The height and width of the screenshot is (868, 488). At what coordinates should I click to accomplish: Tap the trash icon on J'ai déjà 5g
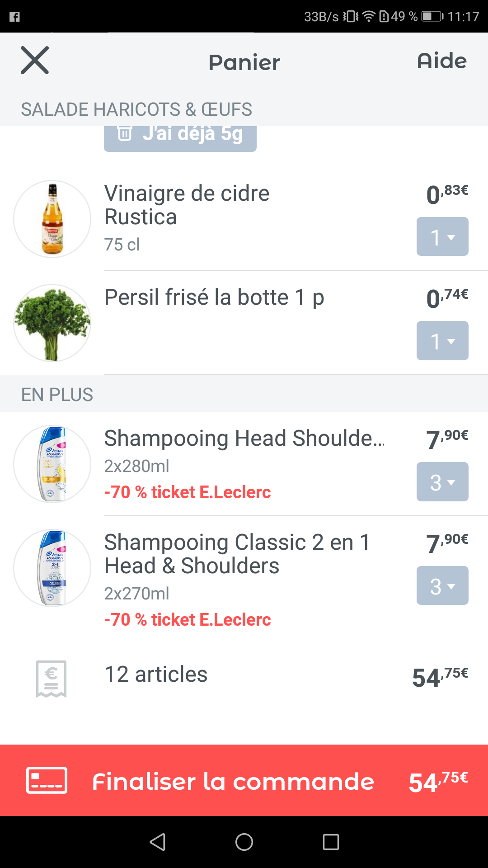[124, 134]
